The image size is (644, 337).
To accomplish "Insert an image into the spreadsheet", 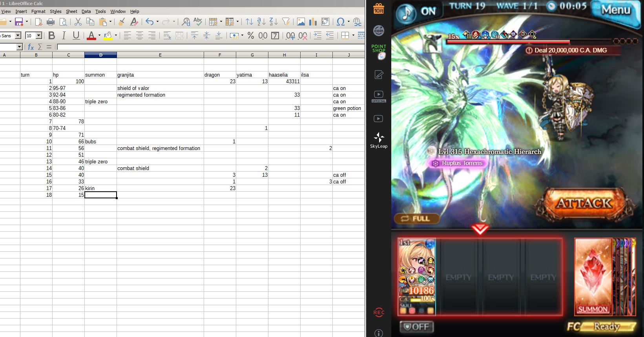I will click(x=301, y=22).
